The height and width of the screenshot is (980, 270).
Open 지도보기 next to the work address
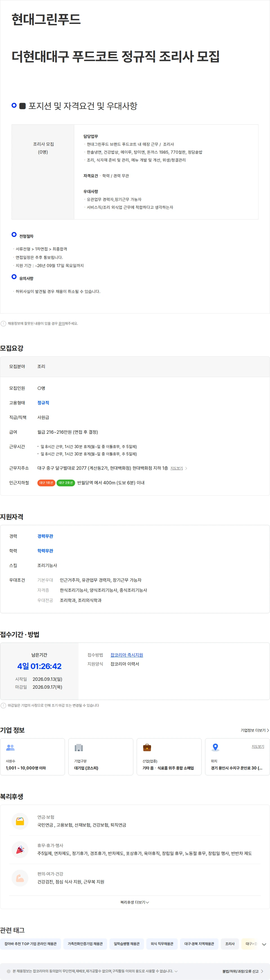179,468
